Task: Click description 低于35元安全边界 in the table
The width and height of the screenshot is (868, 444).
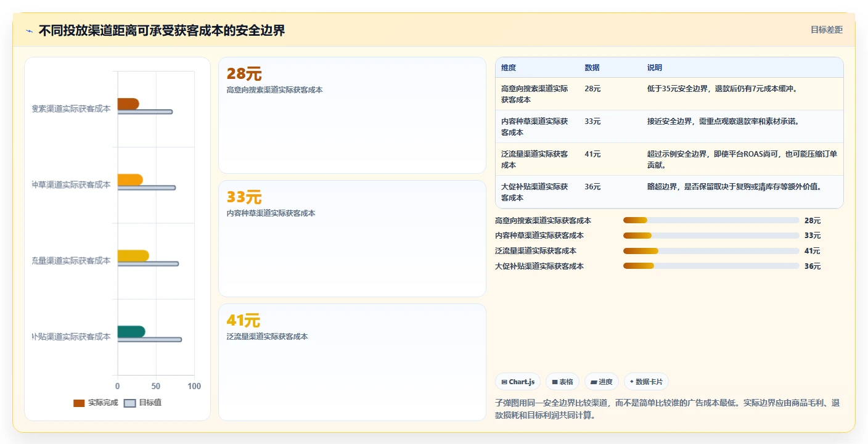Action: pyautogui.click(x=723, y=89)
